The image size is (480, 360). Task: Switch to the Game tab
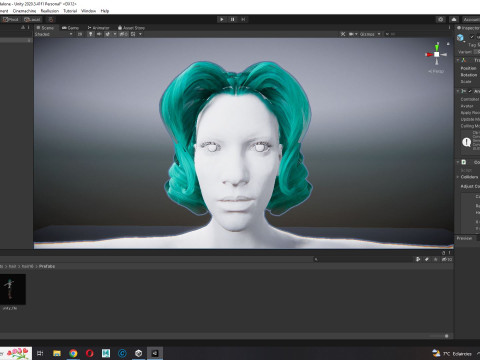pos(71,28)
